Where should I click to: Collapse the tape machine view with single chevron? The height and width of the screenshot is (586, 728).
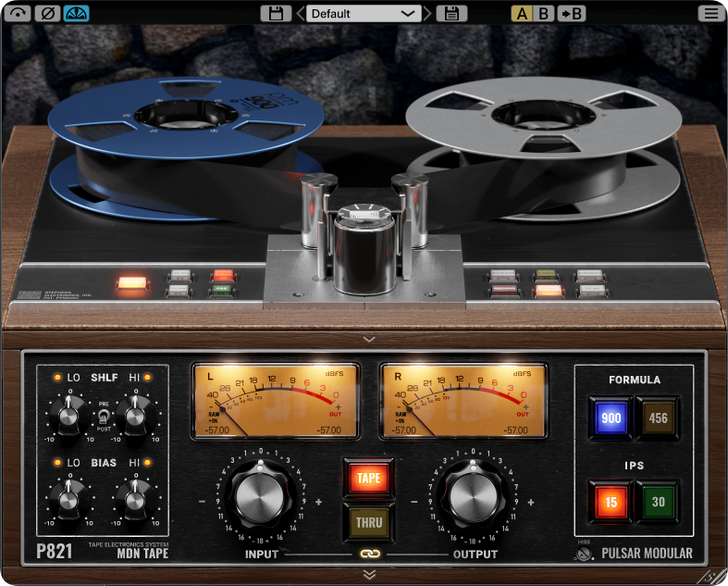[x=369, y=339]
